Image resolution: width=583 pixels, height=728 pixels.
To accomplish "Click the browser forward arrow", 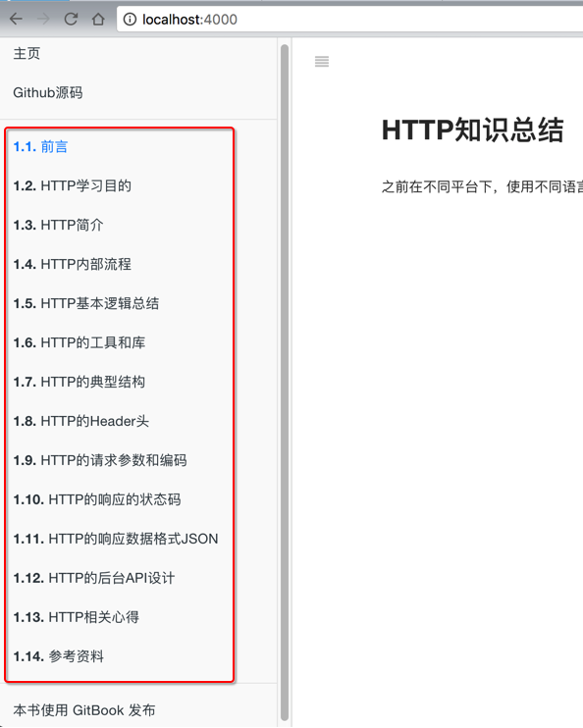I will tap(43, 19).
